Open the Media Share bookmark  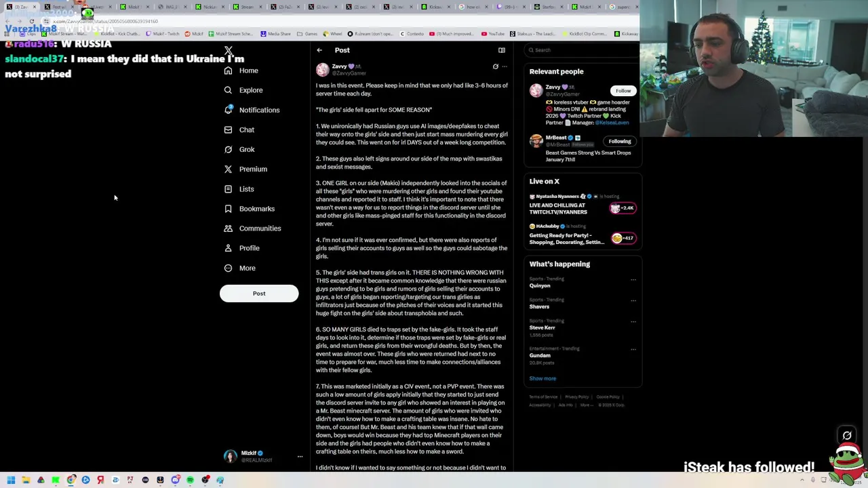tap(275, 34)
